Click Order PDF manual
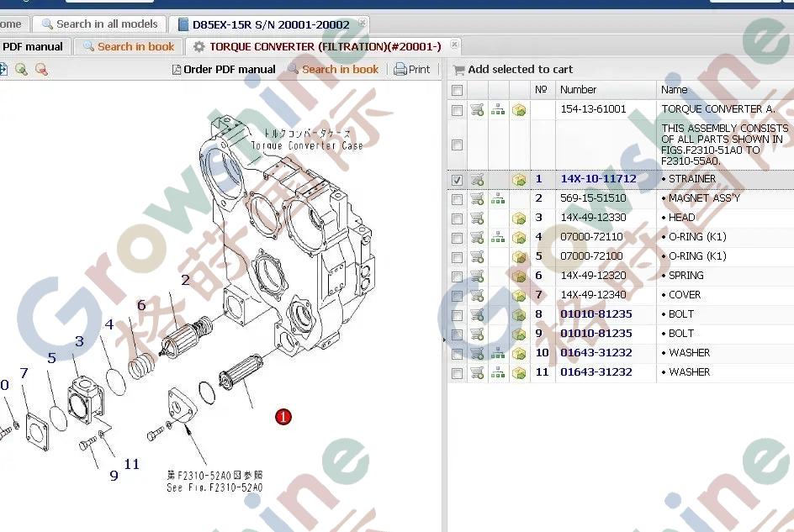The height and width of the screenshot is (532, 794). coord(224,70)
